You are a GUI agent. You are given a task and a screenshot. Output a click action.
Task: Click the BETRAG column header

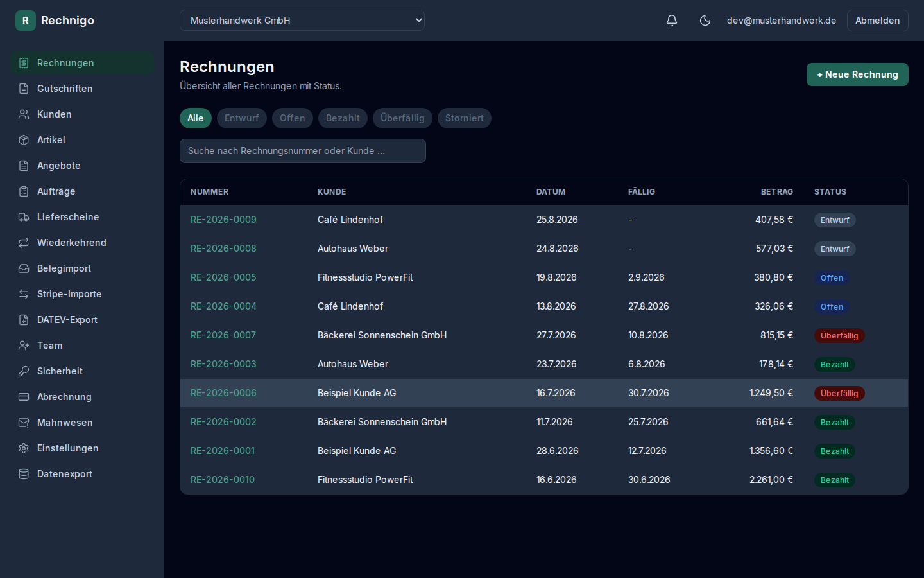click(777, 192)
